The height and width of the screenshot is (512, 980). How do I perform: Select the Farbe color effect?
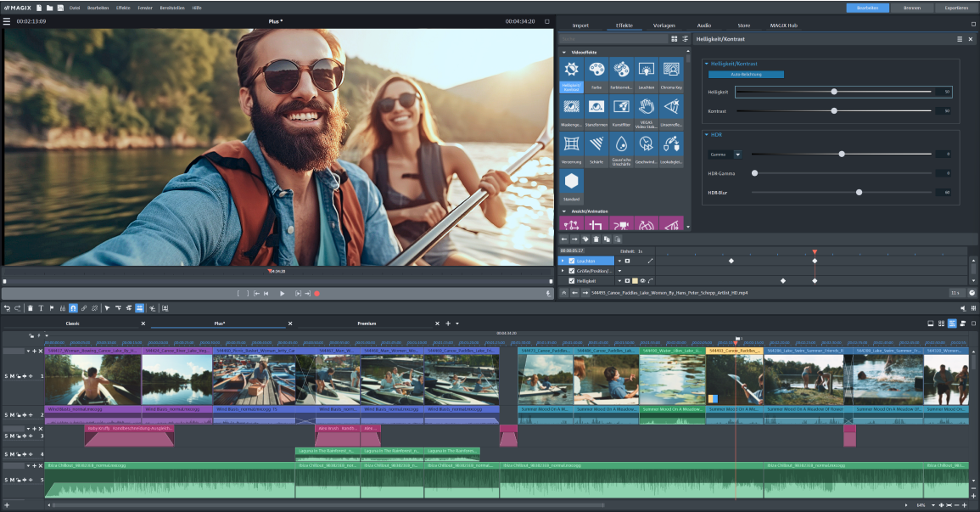tap(596, 70)
